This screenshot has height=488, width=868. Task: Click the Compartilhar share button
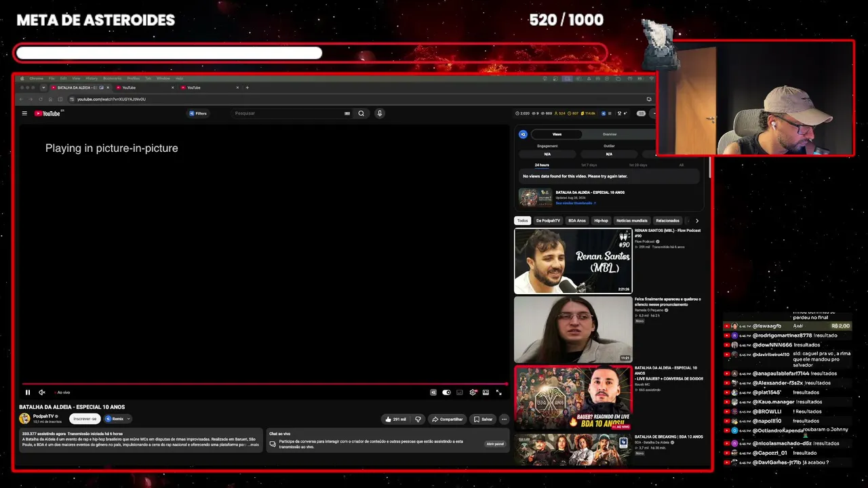coord(447,420)
